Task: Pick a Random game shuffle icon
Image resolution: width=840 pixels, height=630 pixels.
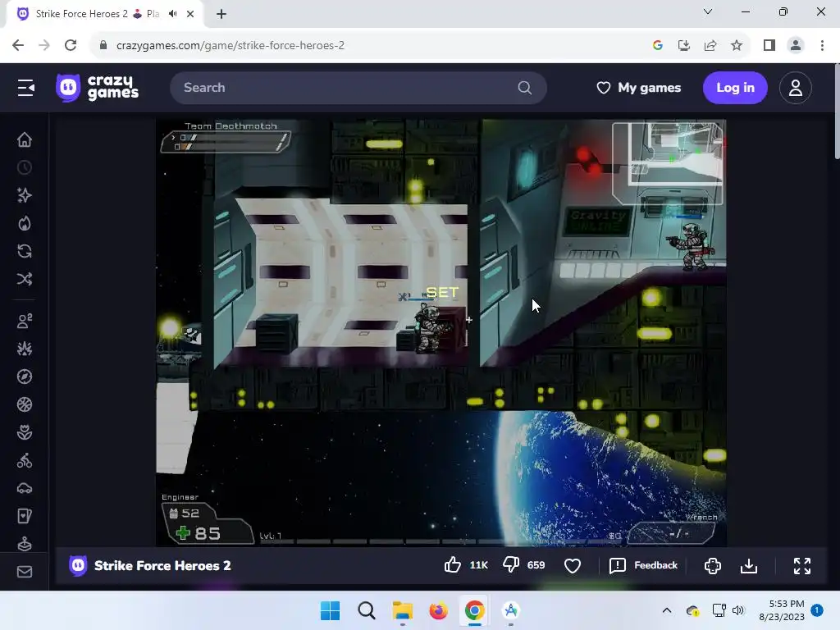Action: 25,279
